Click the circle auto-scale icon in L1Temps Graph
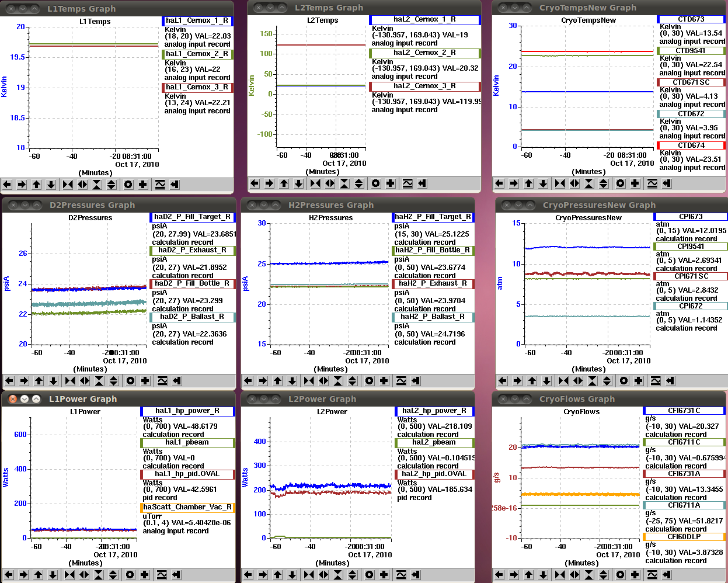 click(128, 185)
